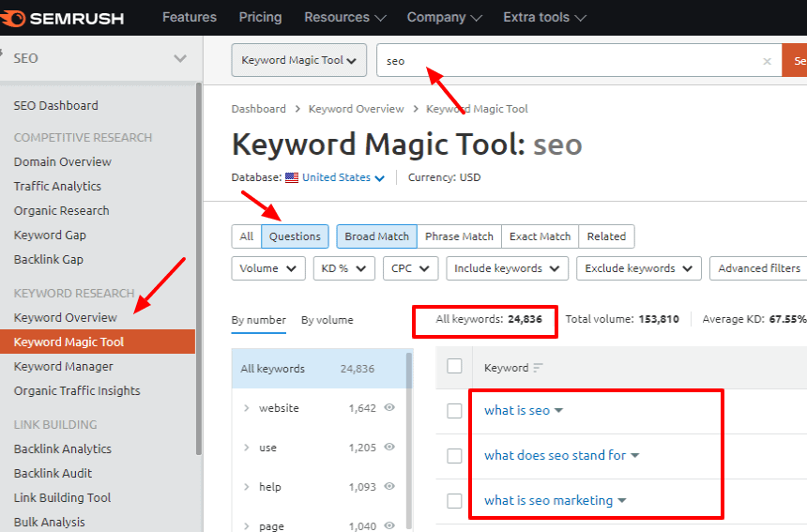Click the United States flag icon
The width and height of the screenshot is (807, 532).
click(x=292, y=177)
